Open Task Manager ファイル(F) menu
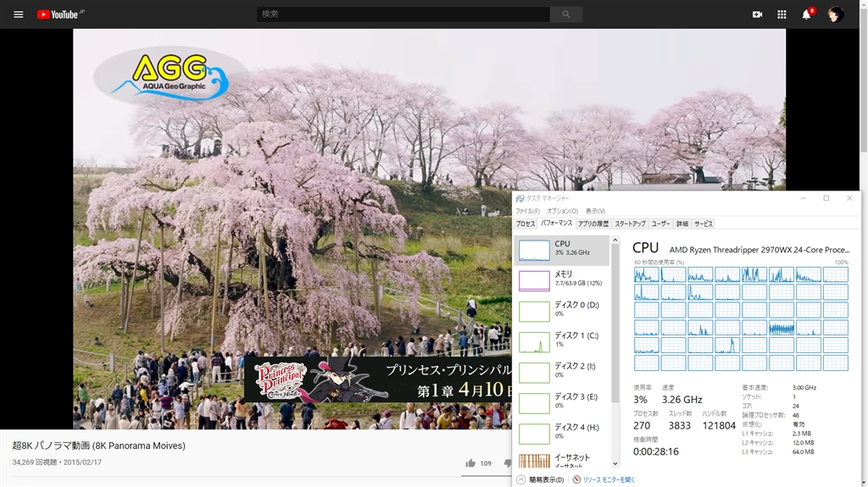The image size is (868, 487). (527, 211)
